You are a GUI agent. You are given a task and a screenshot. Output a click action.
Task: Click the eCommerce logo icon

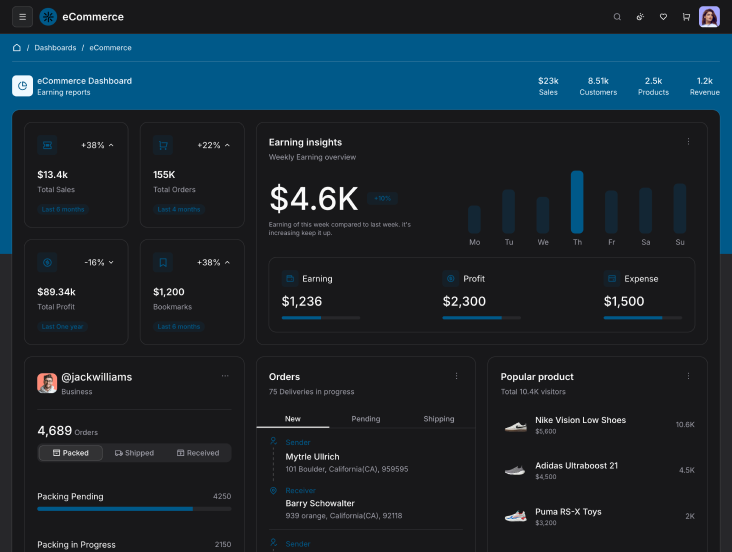[x=48, y=17]
